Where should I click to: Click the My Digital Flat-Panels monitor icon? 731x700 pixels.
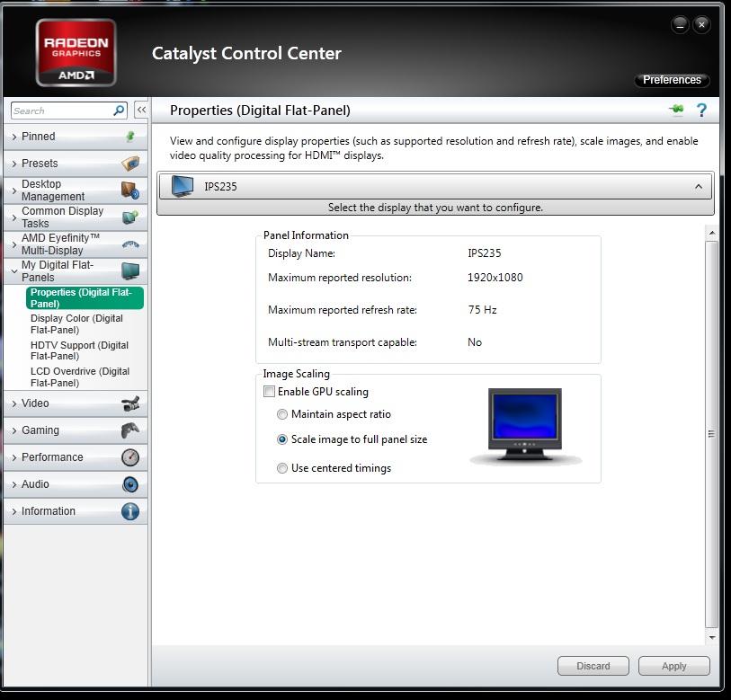click(x=130, y=270)
